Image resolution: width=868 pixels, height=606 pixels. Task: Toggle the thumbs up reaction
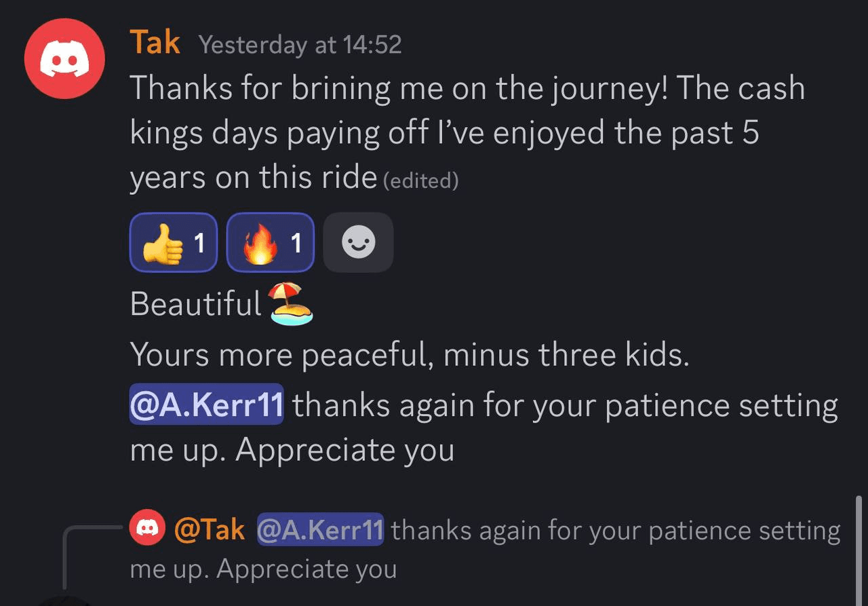(173, 242)
